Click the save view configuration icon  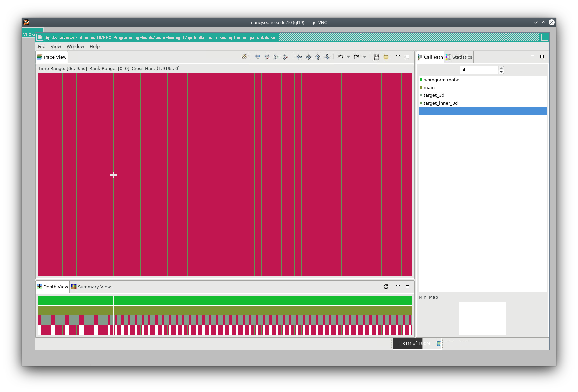pos(377,57)
